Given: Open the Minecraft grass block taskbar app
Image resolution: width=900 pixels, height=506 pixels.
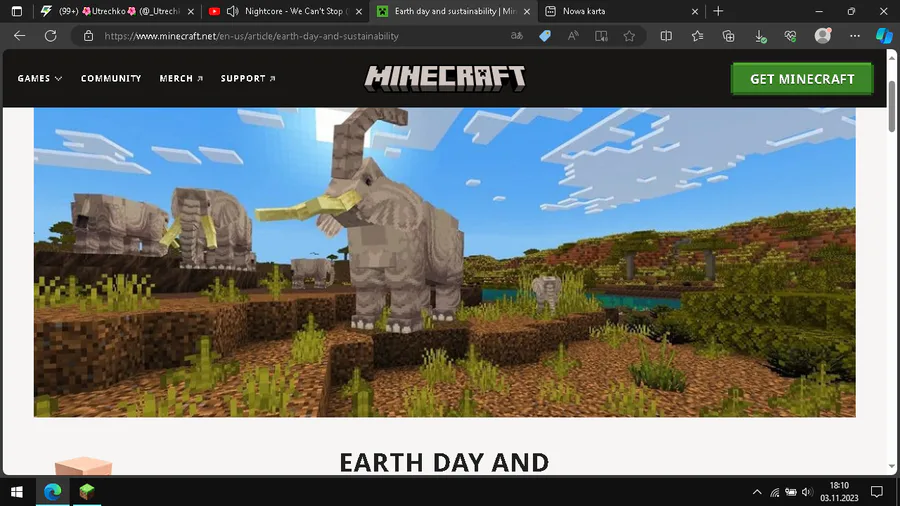Looking at the screenshot, I should tap(87, 492).
